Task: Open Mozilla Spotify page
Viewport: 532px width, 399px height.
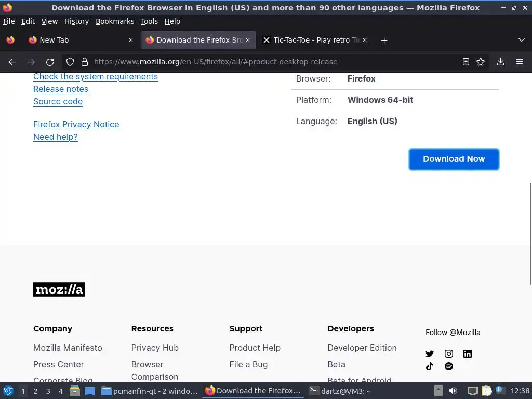Action: click(x=448, y=366)
